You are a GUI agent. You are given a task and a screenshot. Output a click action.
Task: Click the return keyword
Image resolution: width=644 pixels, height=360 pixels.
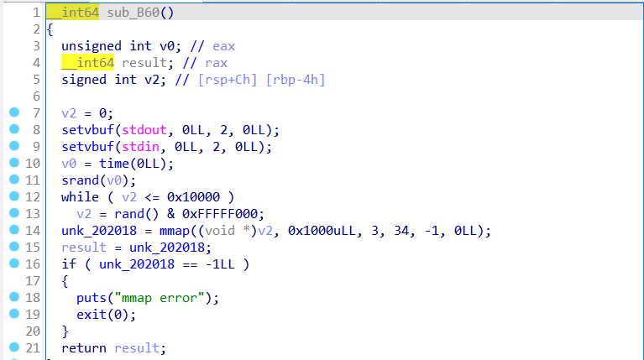pyautogui.click(x=84, y=348)
